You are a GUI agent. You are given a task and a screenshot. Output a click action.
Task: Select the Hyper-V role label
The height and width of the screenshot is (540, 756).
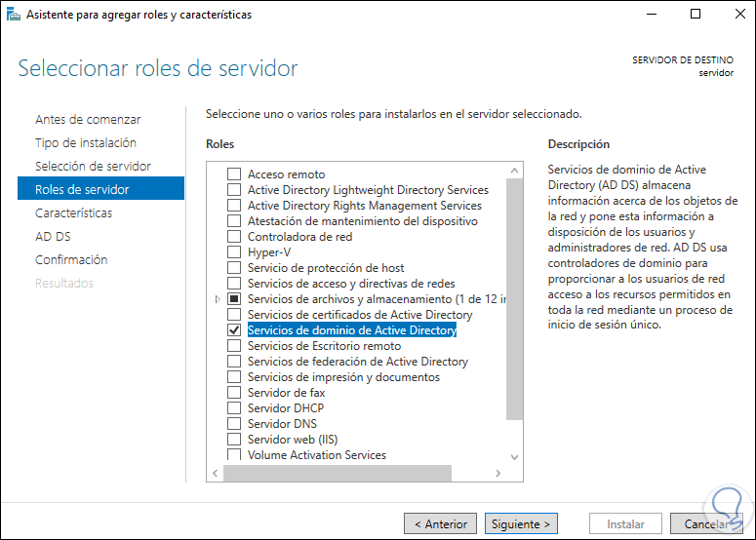tap(269, 252)
